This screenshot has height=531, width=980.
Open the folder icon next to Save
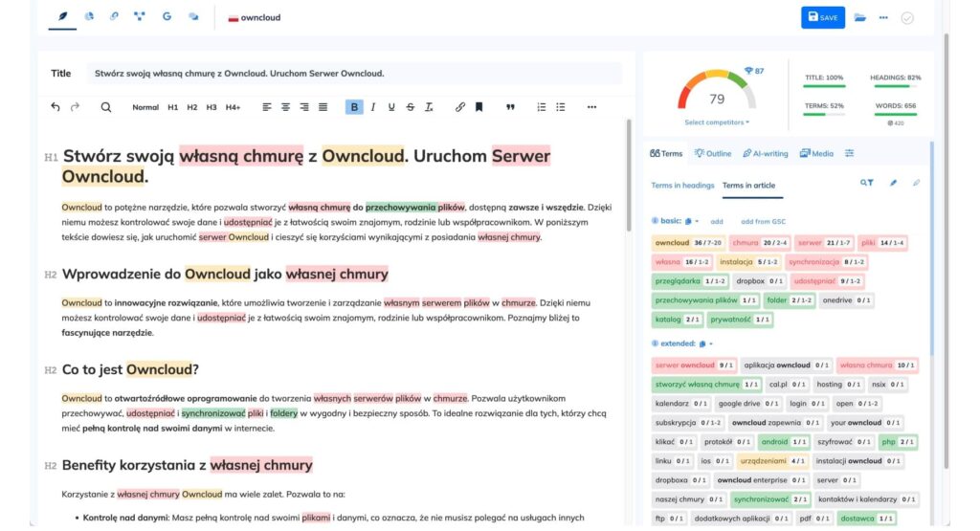click(860, 17)
